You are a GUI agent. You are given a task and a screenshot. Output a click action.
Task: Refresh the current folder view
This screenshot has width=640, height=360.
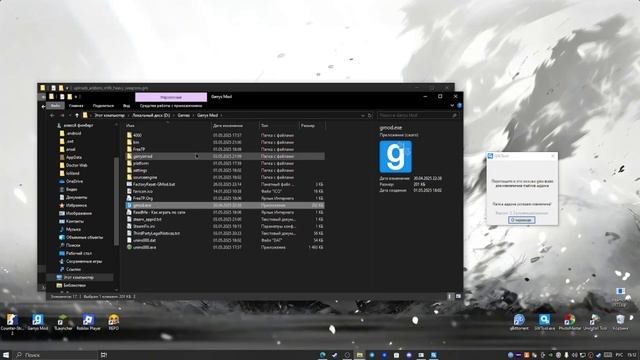[370, 116]
